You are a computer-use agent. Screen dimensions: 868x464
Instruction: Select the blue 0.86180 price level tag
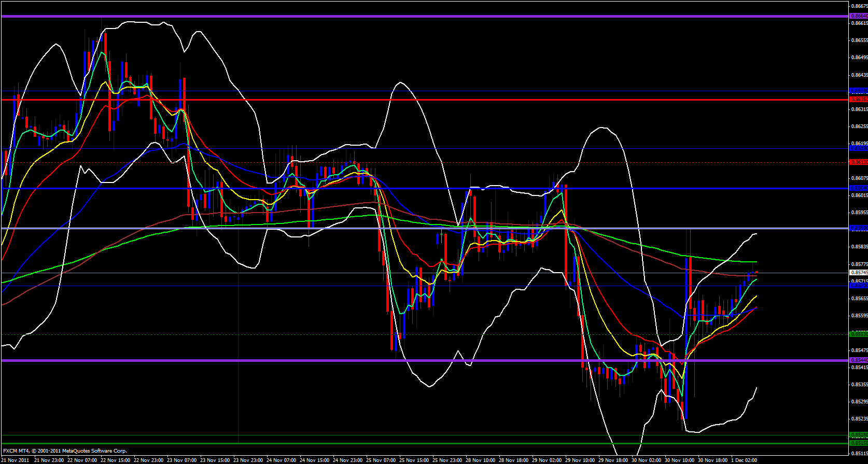click(x=858, y=149)
